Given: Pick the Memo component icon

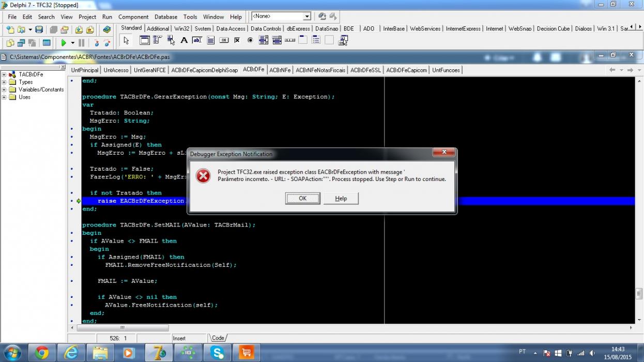Looking at the screenshot, I should click(210, 40).
